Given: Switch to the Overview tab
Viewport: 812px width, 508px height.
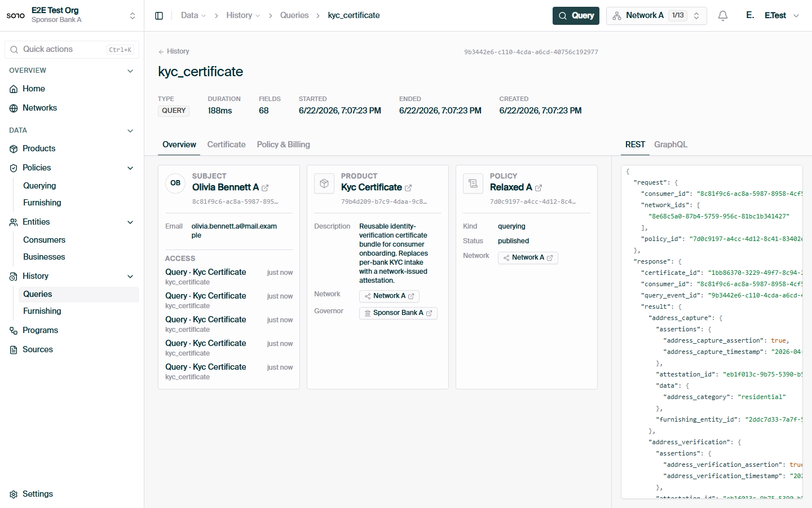Looking at the screenshot, I should (x=179, y=145).
